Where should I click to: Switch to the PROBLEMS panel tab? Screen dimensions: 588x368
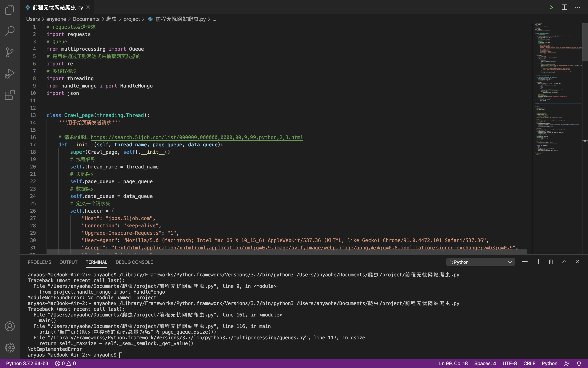[x=39, y=262]
